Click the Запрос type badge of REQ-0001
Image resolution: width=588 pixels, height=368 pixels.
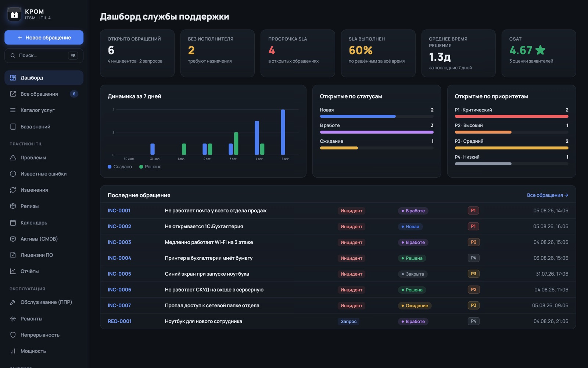click(x=349, y=321)
